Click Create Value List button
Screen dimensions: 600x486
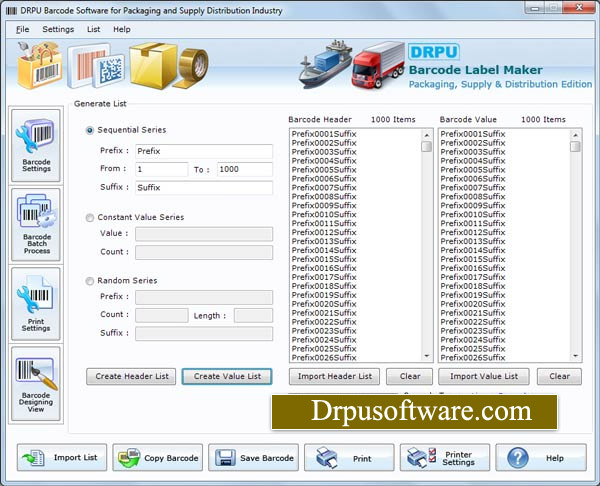227,377
